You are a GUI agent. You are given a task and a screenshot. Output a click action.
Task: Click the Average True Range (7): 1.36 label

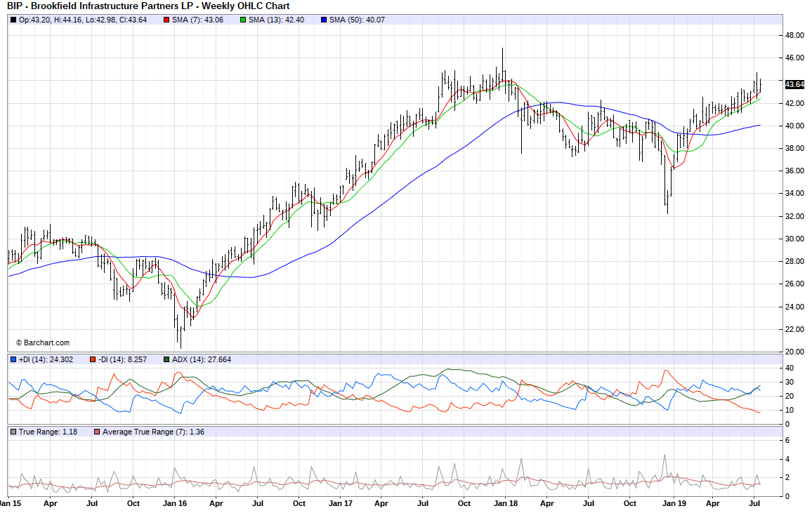[153, 432]
